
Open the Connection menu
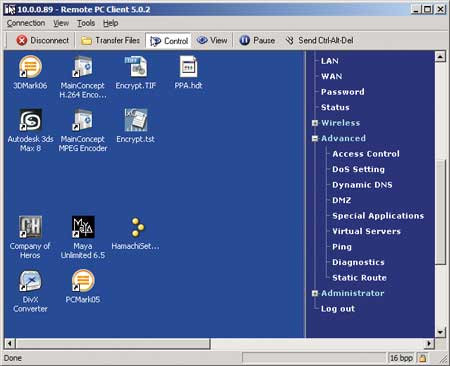[26, 23]
